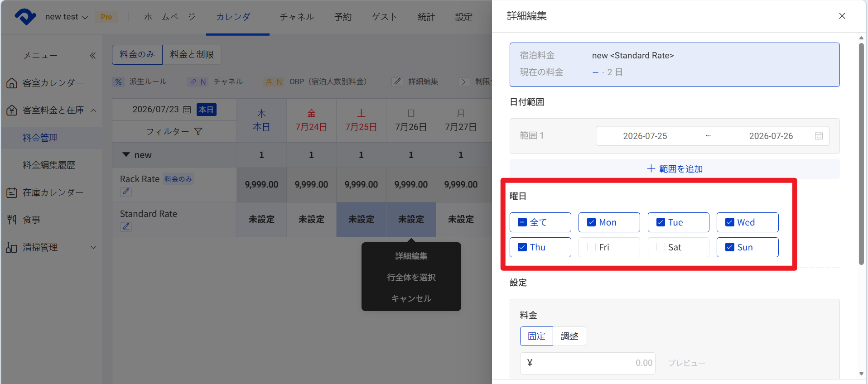Expand the 清掃管理 sidebar section
This screenshot has width=868, height=384.
[93, 247]
